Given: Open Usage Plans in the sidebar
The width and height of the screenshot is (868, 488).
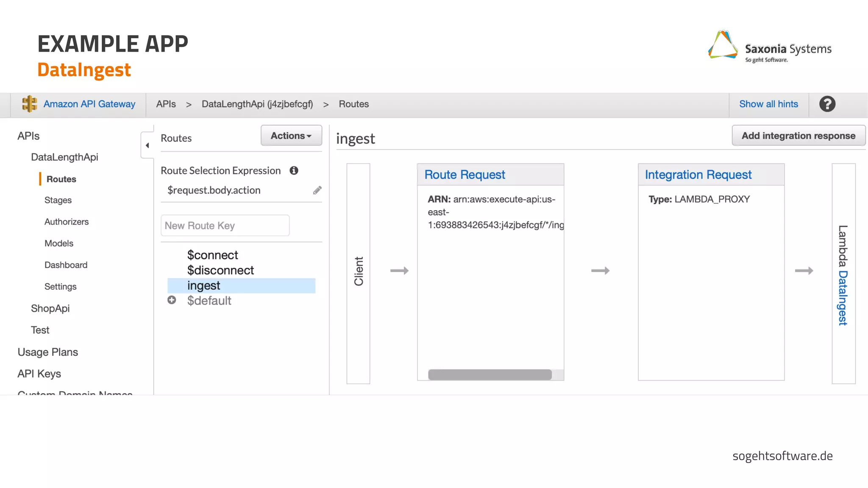Looking at the screenshot, I should pos(48,352).
